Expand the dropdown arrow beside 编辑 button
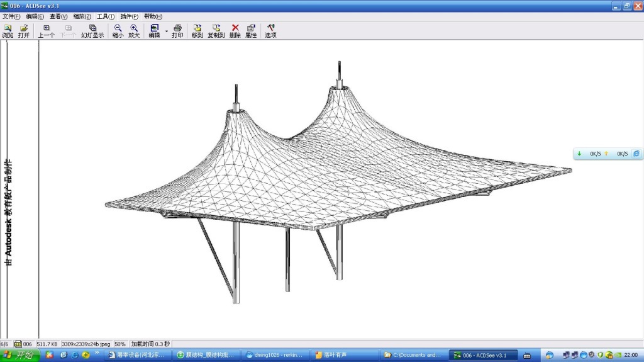Viewport: 644px width, 362px height. [x=167, y=31]
